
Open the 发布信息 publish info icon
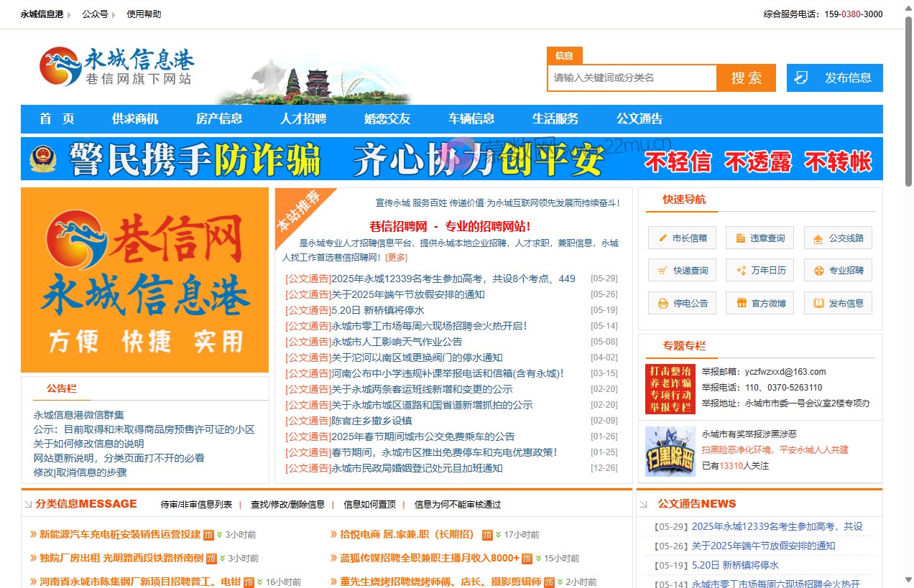click(x=836, y=303)
